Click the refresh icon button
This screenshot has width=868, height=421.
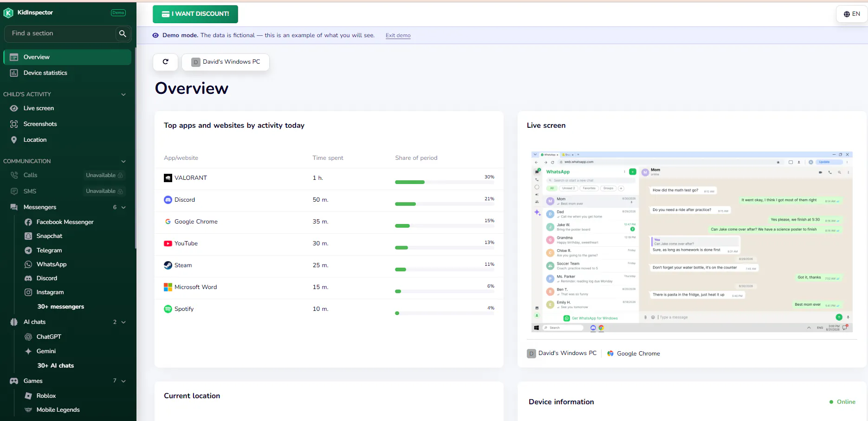165,62
